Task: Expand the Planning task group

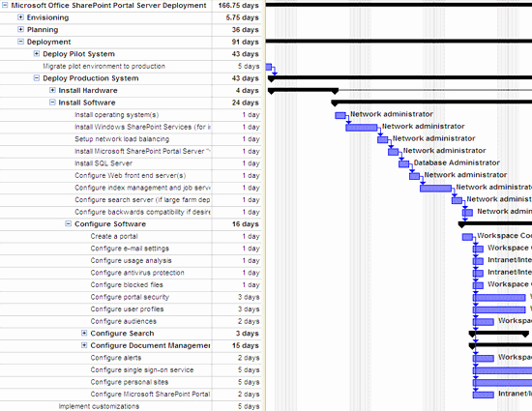Action: point(20,30)
